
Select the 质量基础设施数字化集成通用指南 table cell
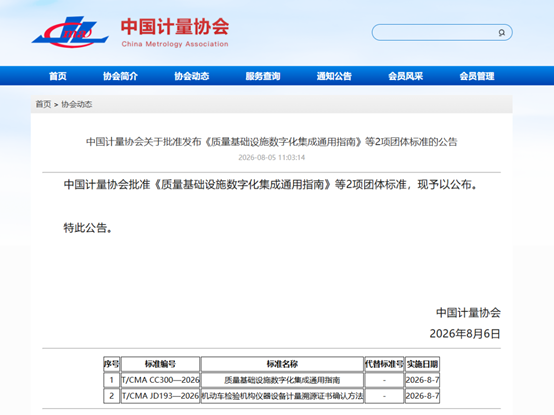282,380
